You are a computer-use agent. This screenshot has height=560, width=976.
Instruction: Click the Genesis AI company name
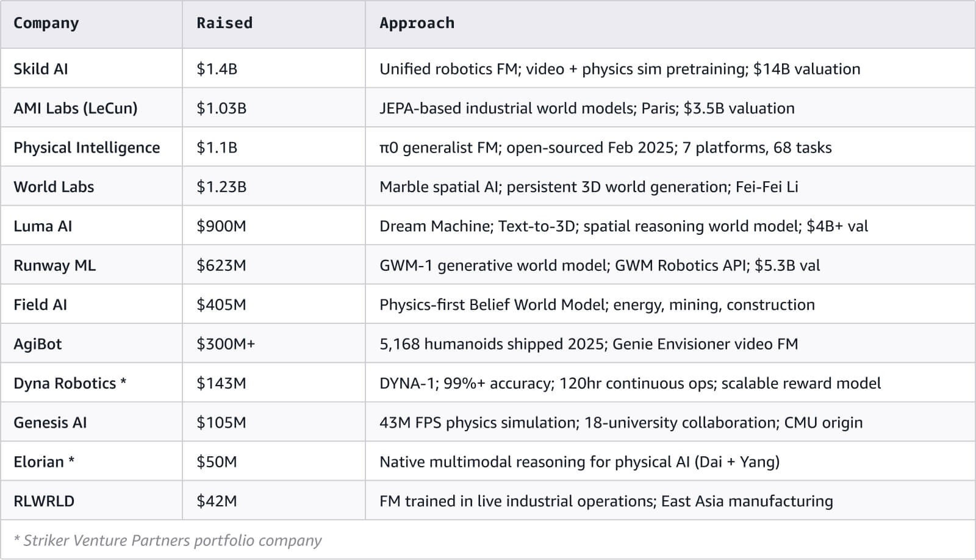[50, 423]
